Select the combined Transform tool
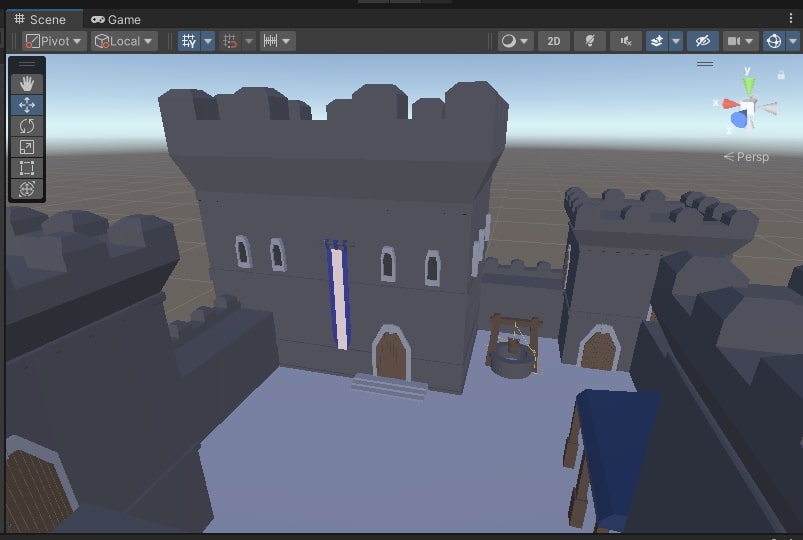The image size is (803, 540). [x=27, y=189]
